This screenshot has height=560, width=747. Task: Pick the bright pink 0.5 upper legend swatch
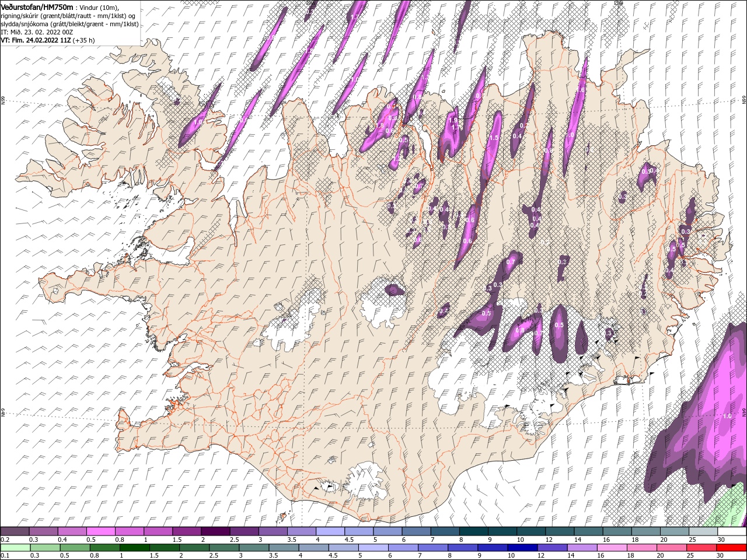pyautogui.click(x=100, y=531)
